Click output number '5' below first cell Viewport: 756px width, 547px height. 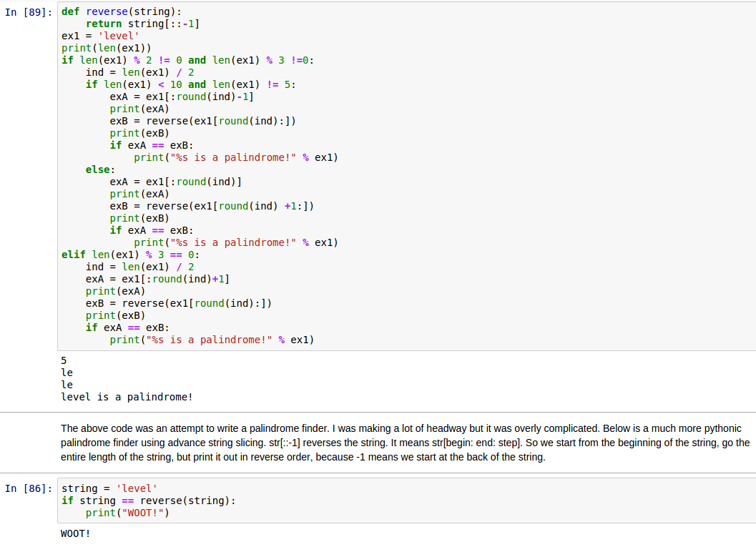(x=64, y=360)
